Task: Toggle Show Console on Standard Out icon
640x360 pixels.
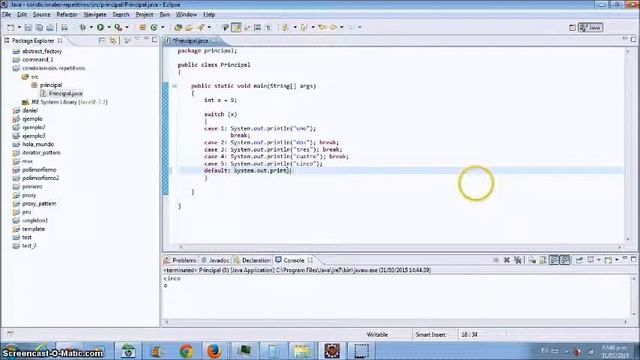Action: tap(554, 260)
